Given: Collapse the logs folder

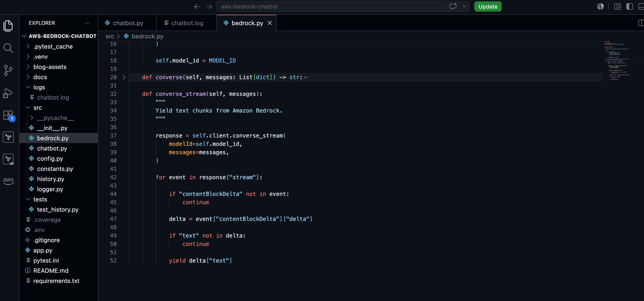Looking at the screenshot, I should click(x=28, y=87).
